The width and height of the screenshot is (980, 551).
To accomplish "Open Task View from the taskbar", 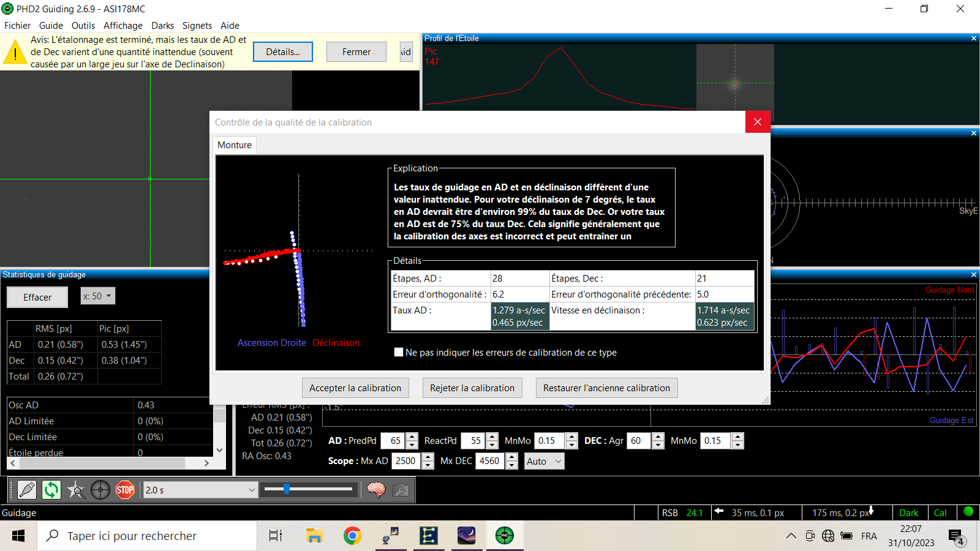I will 276,536.
